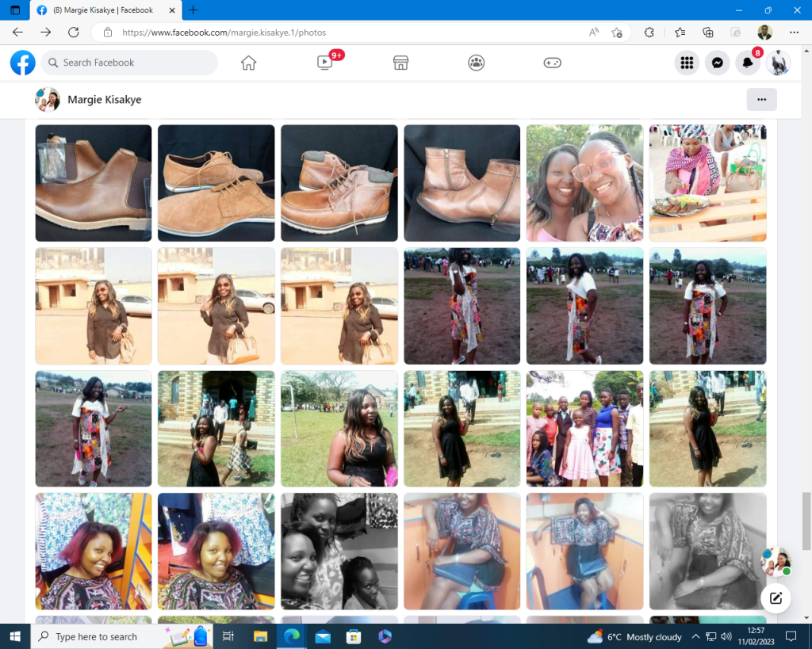Screen dimensions: 812x649
Task: Click the Search Facebook field
Action: 131,63
